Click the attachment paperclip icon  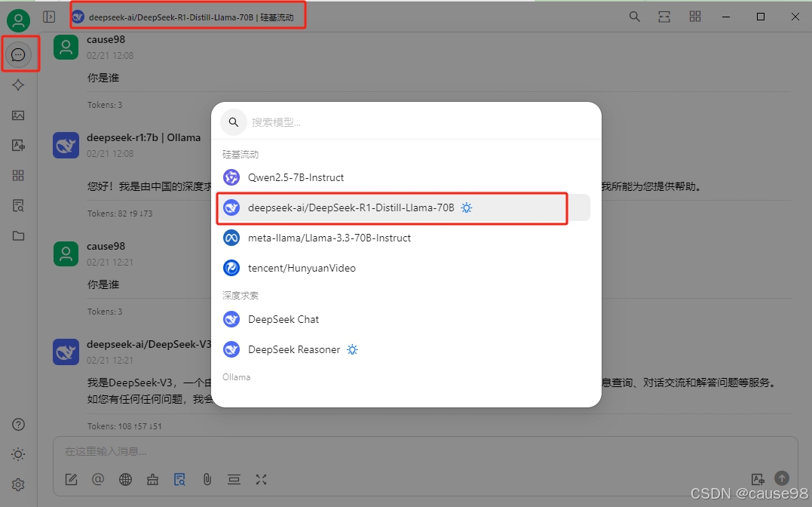coord(207,480)
